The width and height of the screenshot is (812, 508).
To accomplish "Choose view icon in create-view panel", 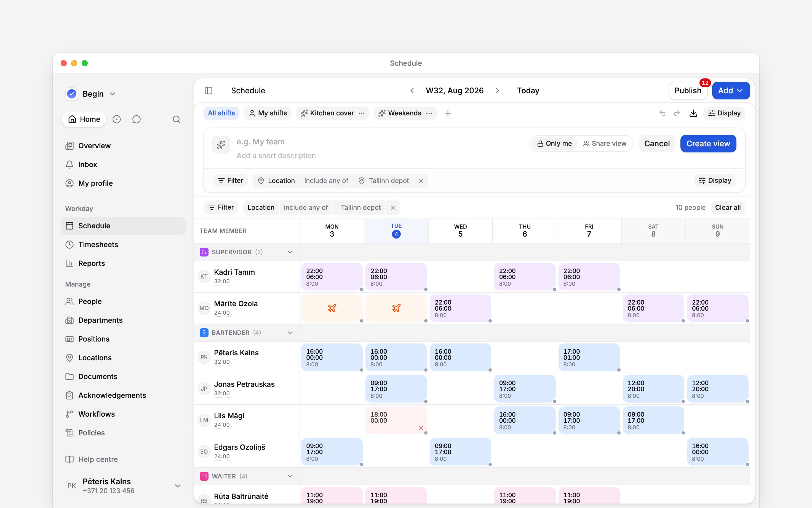I will 221,145.
